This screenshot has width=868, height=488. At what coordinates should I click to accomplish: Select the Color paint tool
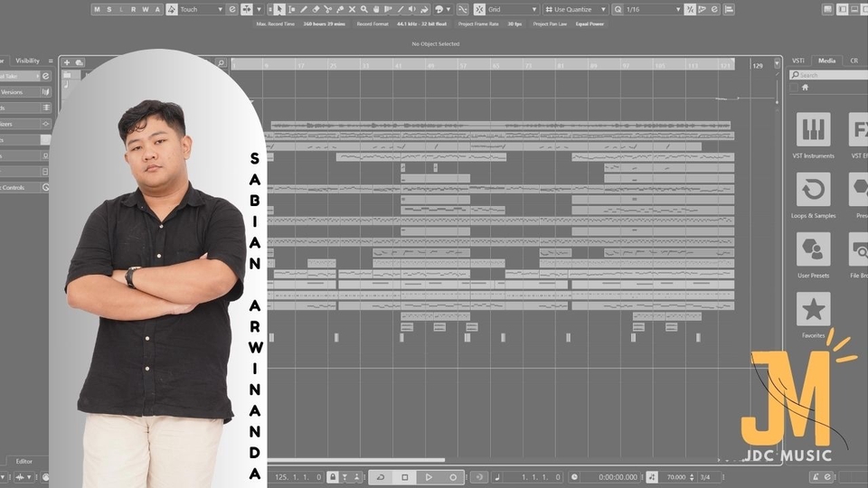[x=425, y=9]
